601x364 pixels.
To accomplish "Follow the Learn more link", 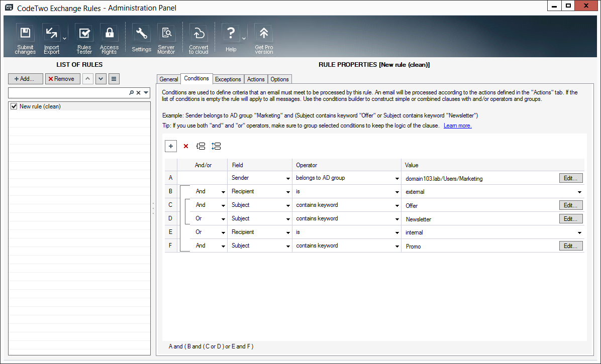I will [458, 126].
